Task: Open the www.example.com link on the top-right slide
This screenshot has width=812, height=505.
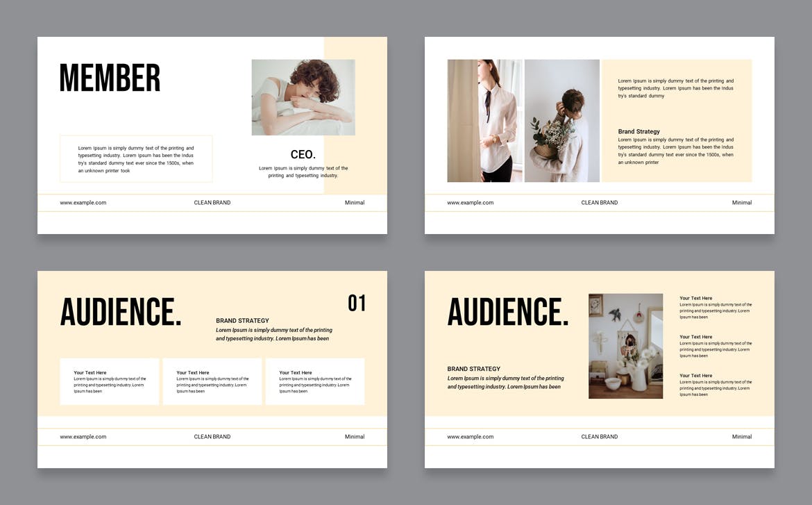Action: (470, 203)
